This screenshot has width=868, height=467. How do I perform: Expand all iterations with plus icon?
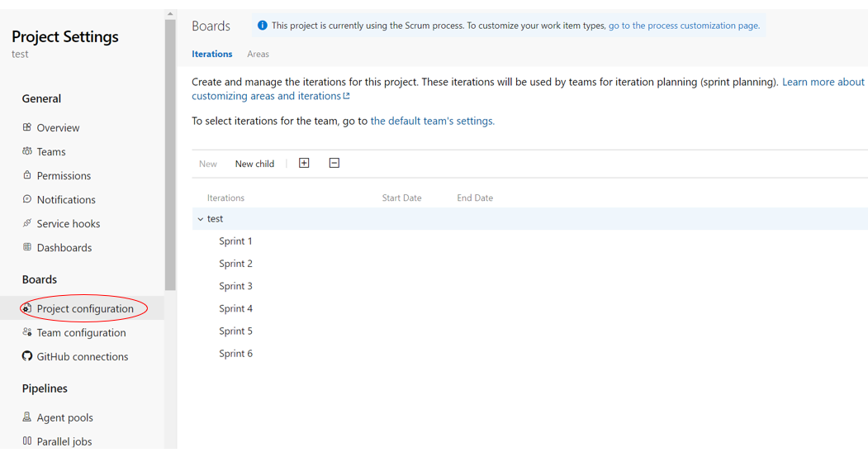coord(304,163)
